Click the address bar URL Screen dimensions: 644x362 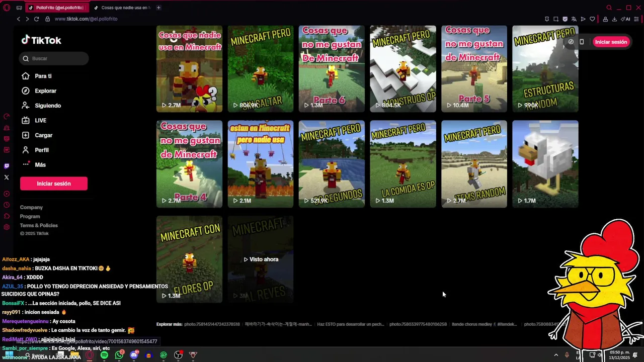[x=86, y=19]
